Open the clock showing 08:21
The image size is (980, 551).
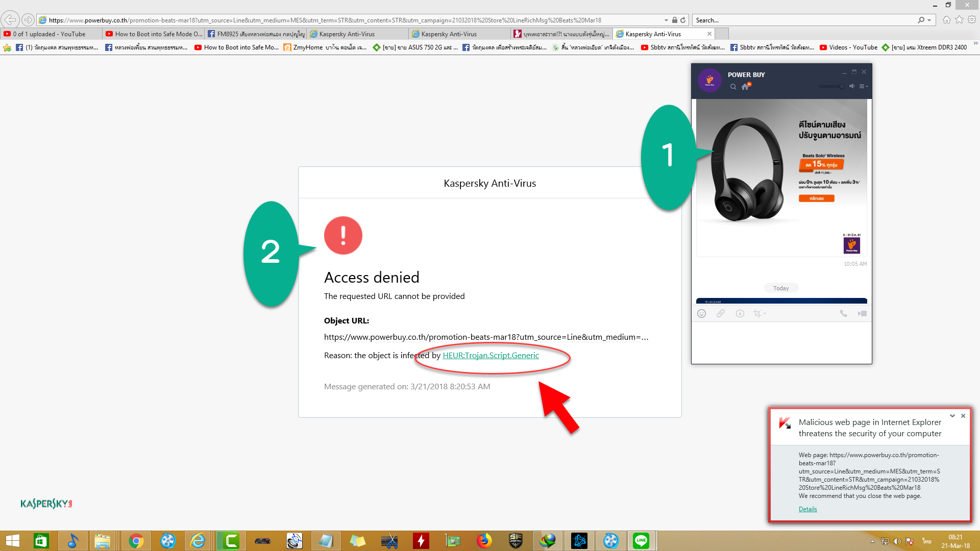955,541
